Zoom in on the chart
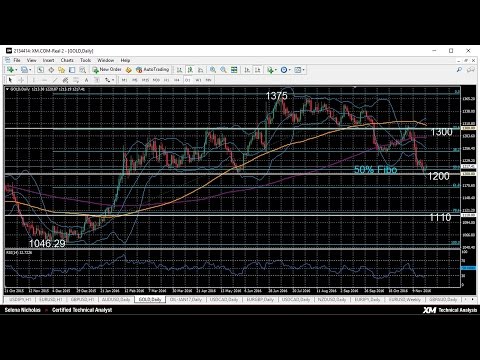The width and height of the screenshot is (480, 360). 213,70
